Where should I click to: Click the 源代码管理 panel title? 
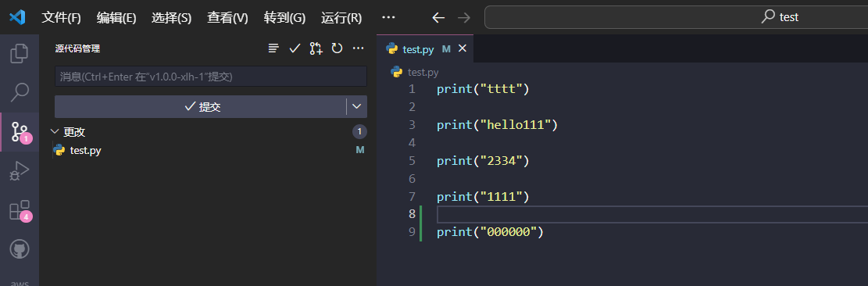77,48
